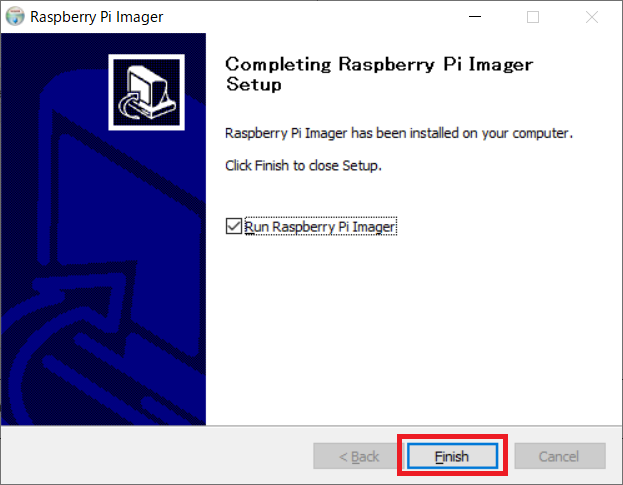The width and height of the screenshot is (623, 485).
Task: Close the setup window with the X
Action: point(592,17)
